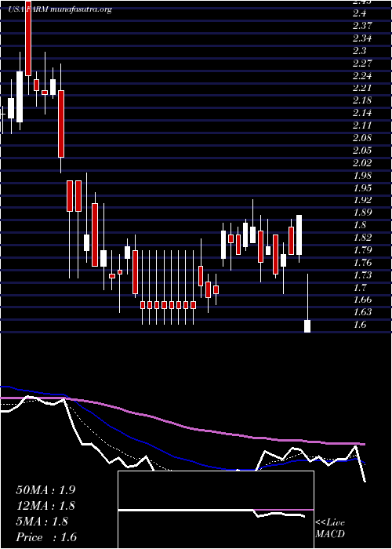Click the 5MA : 1.8 label
Viewport: 392px width, 549px height.
tap(42, 522)
